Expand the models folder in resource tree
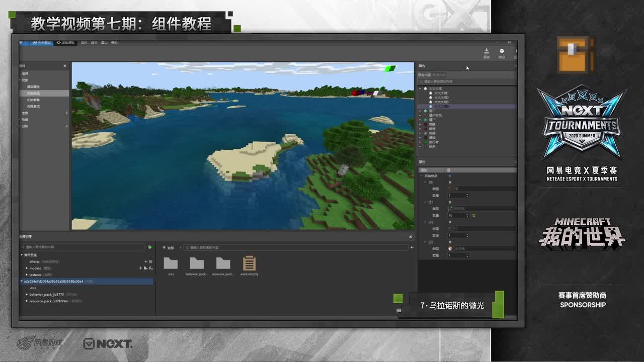The width and height of the screenshot is (644, 362). [x=27, y=268]
